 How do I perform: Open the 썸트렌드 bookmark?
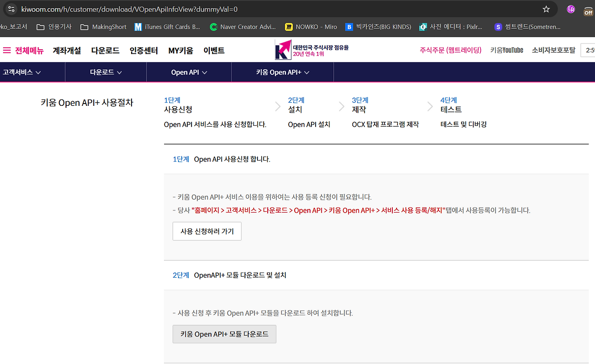pos(528,27)
